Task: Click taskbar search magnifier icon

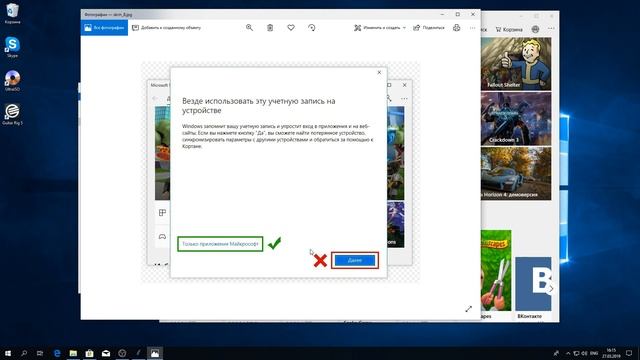Action: (x=24, y=353)
